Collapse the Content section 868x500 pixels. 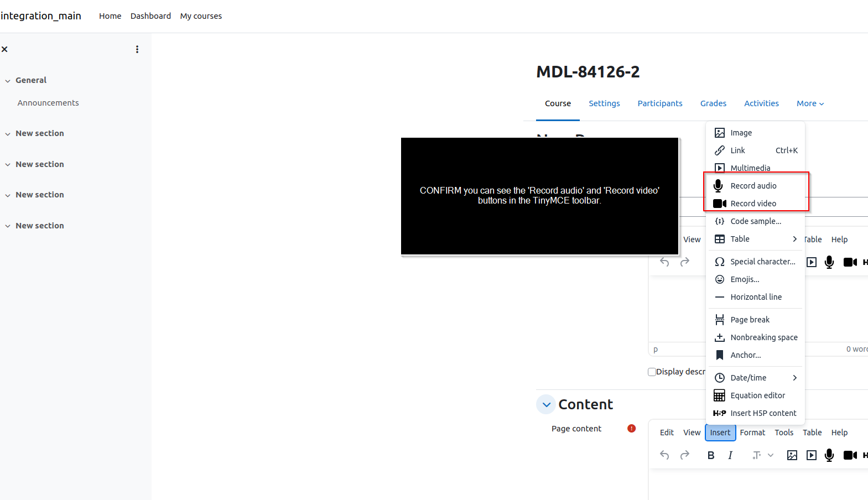click(546, 404)
